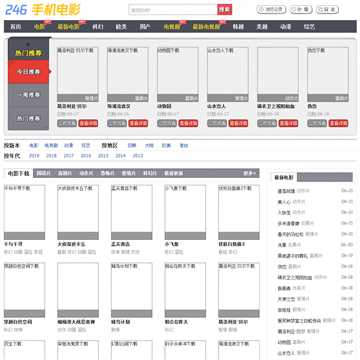Filter by year 2017

(69, 156)
